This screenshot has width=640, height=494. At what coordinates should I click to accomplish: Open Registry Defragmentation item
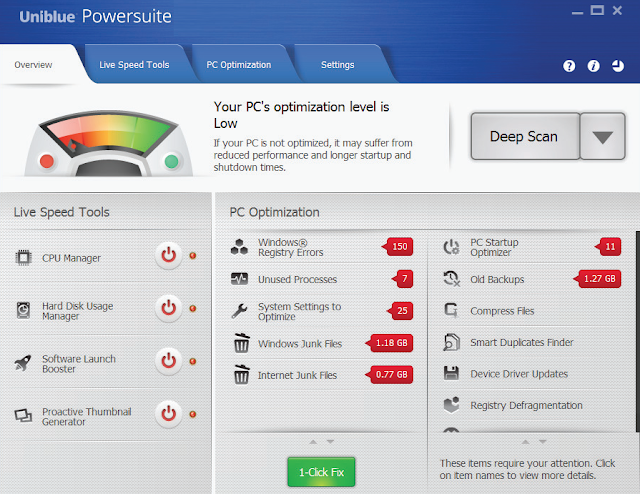[526, 405]
